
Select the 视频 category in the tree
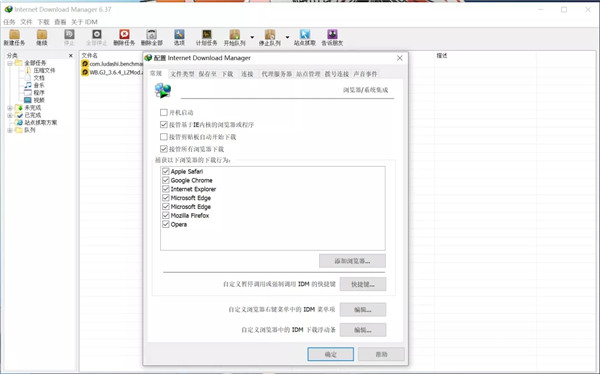point(35,100)
